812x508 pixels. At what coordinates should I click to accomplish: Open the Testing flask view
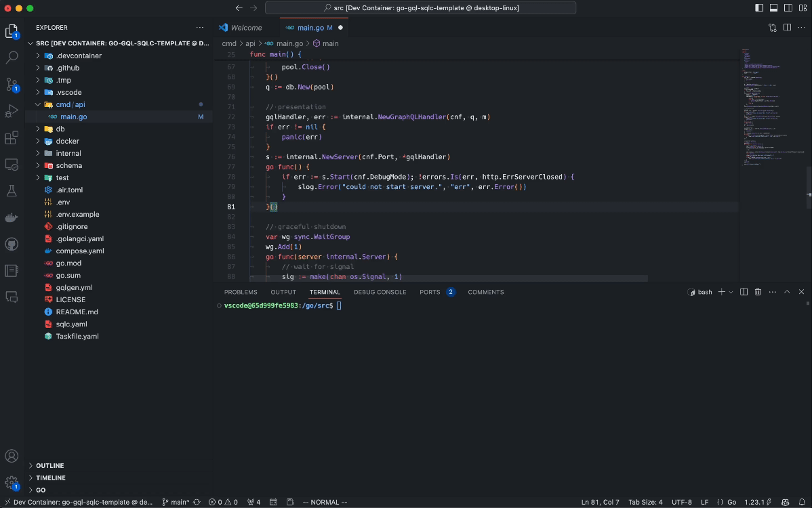point(12,191)
